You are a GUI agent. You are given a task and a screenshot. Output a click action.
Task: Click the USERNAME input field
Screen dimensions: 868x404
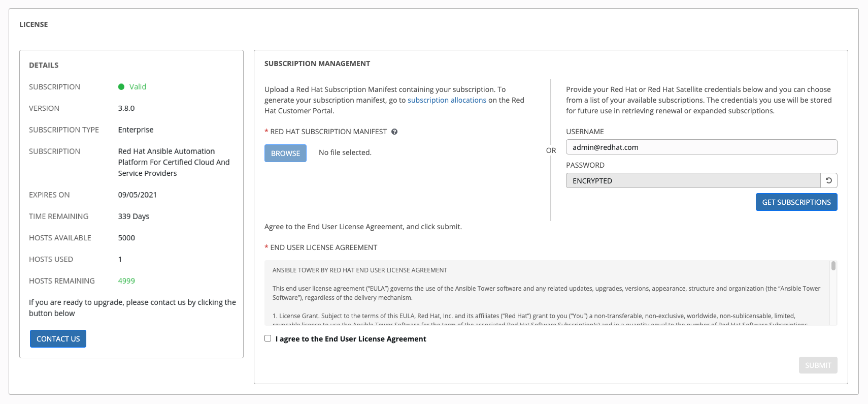pyautogui.click(x=702, y=147)
